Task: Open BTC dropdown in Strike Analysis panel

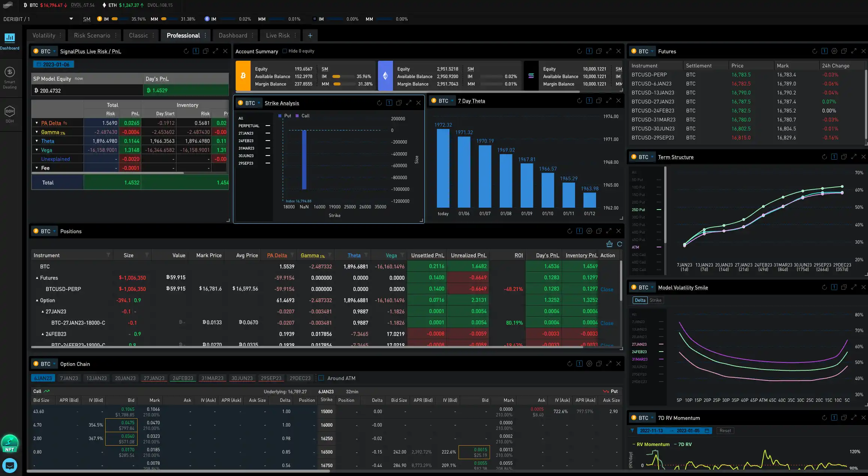Action: point(249,103)
